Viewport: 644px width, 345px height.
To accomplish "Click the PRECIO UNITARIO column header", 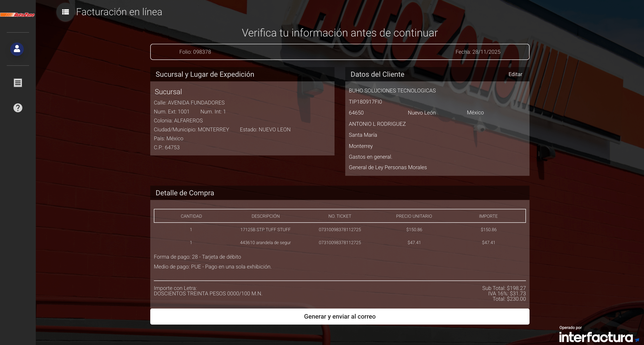I will [x=414, y=216].
